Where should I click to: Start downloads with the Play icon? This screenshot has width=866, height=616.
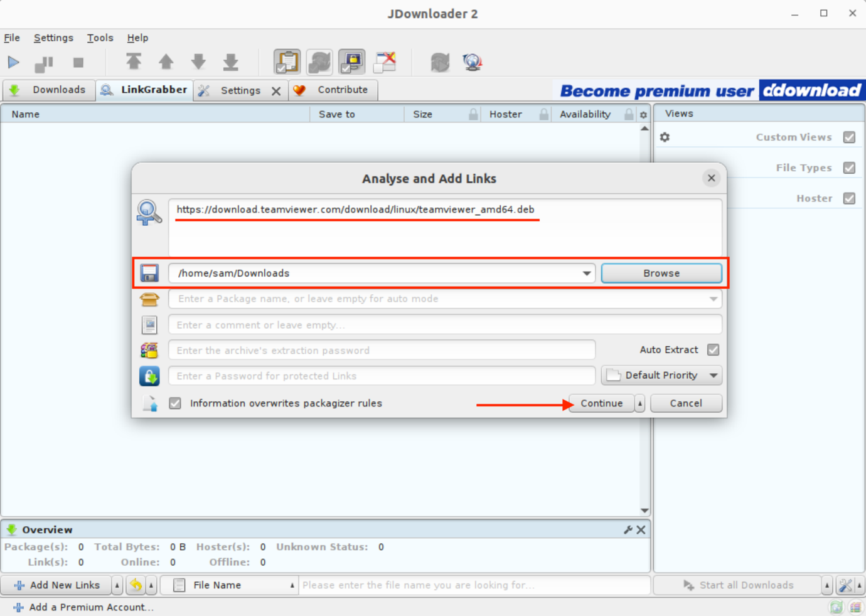[13, 62]
